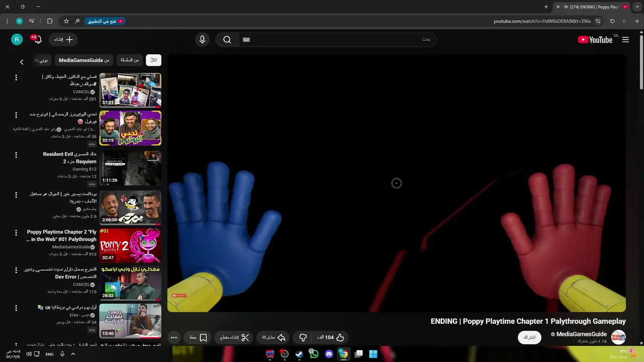Viewport: 644px width, 362px height.
Task: Open the YouTube guide hamburger menu
Action: click(625, 40)
